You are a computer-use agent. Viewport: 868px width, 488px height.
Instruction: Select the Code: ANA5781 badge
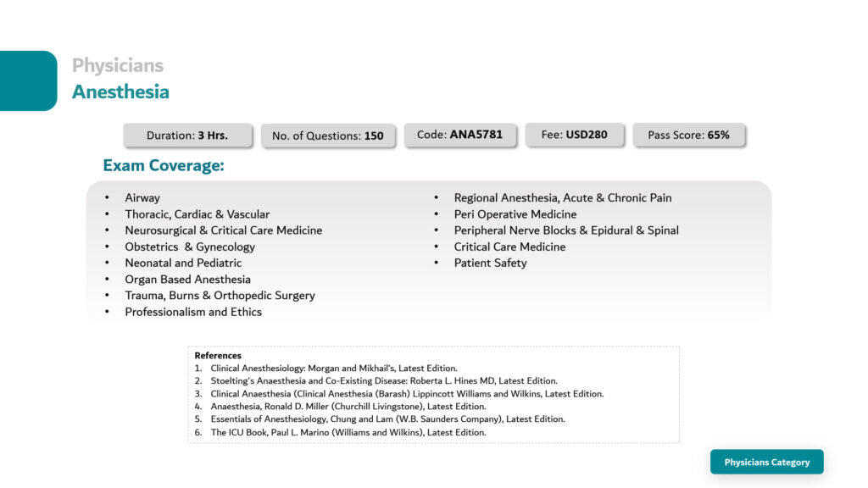click(x=460, y=135)
